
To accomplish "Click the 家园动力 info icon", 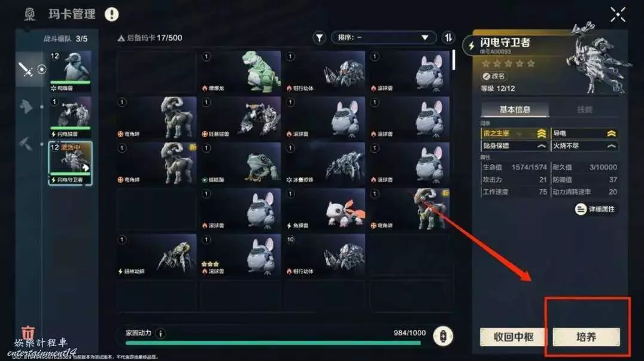I will pyautogui.click(x=161, y=333).
